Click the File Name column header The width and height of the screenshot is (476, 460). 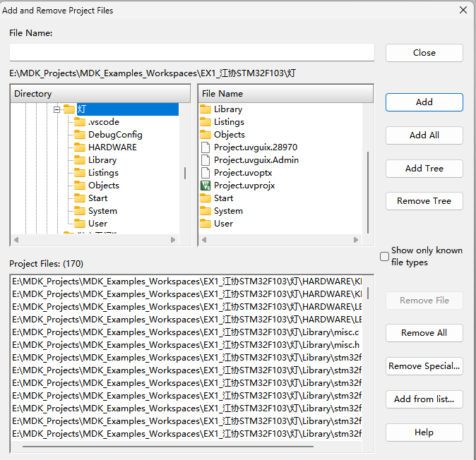(x=285, y=94)
